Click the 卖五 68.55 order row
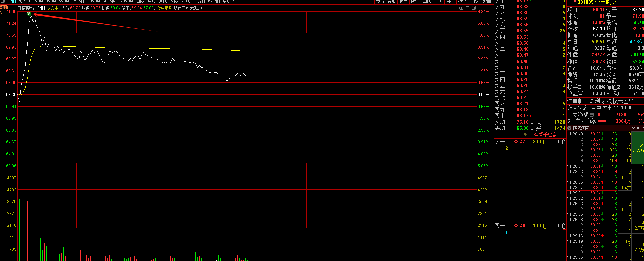This screenshot has height=261, width=644. pyautogui.click(x=530, y=31)
